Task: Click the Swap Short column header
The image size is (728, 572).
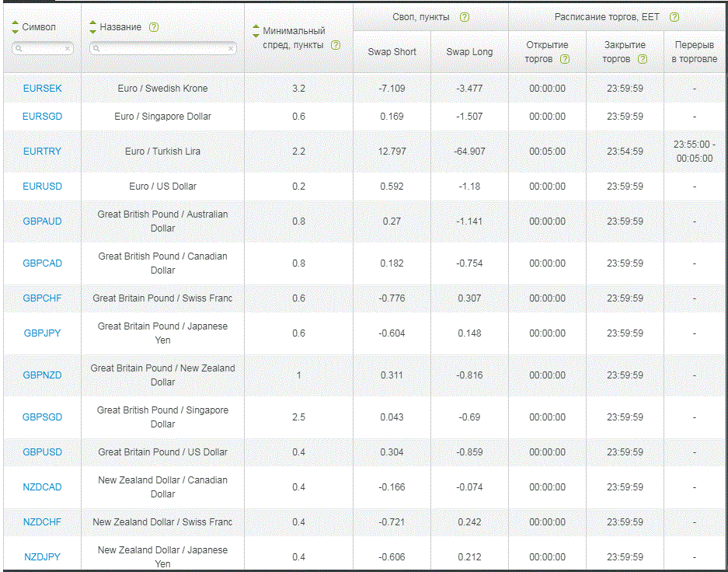Action: pos(392,52)
